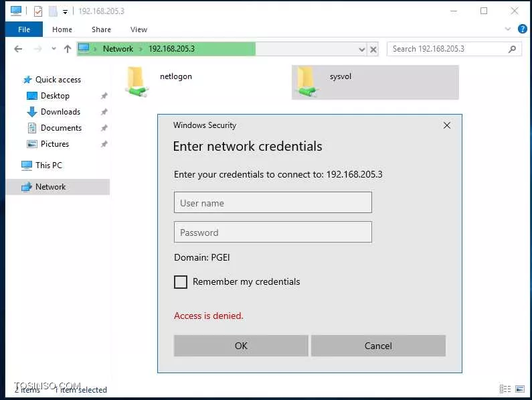The image size is (532, 400).
Task: Select the sysvol shared folder icon
Action: coord(306,82)
